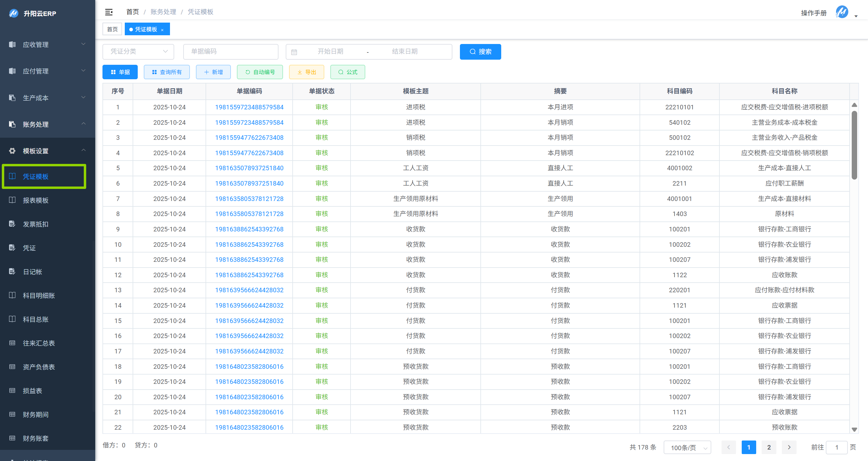Click the sidebar collapse hamburger icon
868x461 pixels.
click(108, 12)
